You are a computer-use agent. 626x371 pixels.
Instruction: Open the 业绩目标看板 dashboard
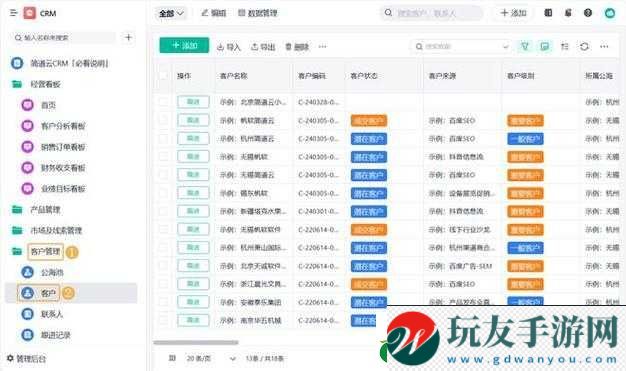click(x=63, y=188)
